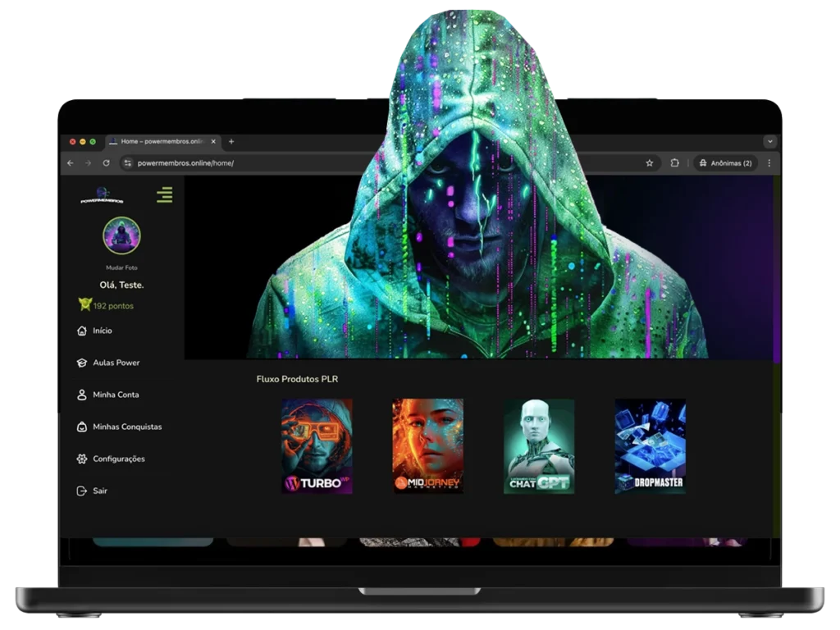
Task: Open the WP Turbo product thumbnail
Action: tap(317, 446)
